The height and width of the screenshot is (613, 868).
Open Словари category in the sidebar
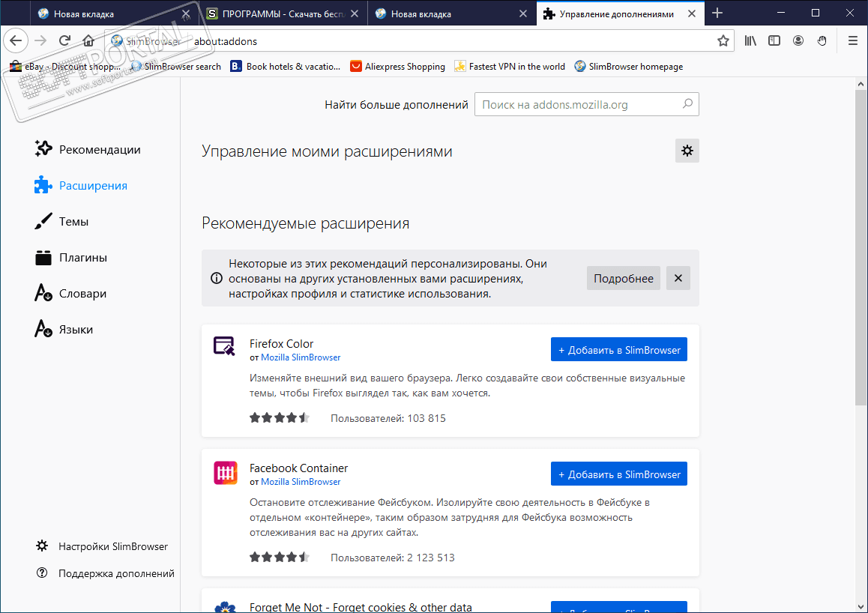(70, 293)
